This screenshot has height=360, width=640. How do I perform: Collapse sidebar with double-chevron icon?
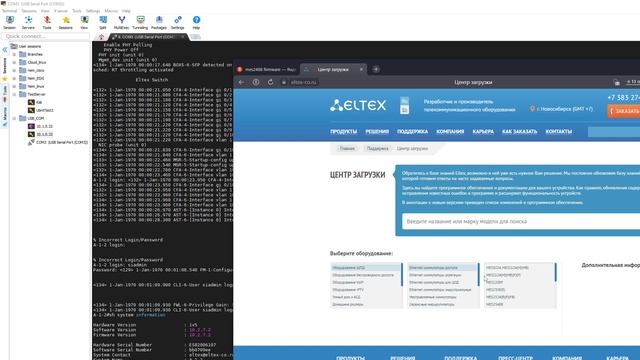point(4,50)
